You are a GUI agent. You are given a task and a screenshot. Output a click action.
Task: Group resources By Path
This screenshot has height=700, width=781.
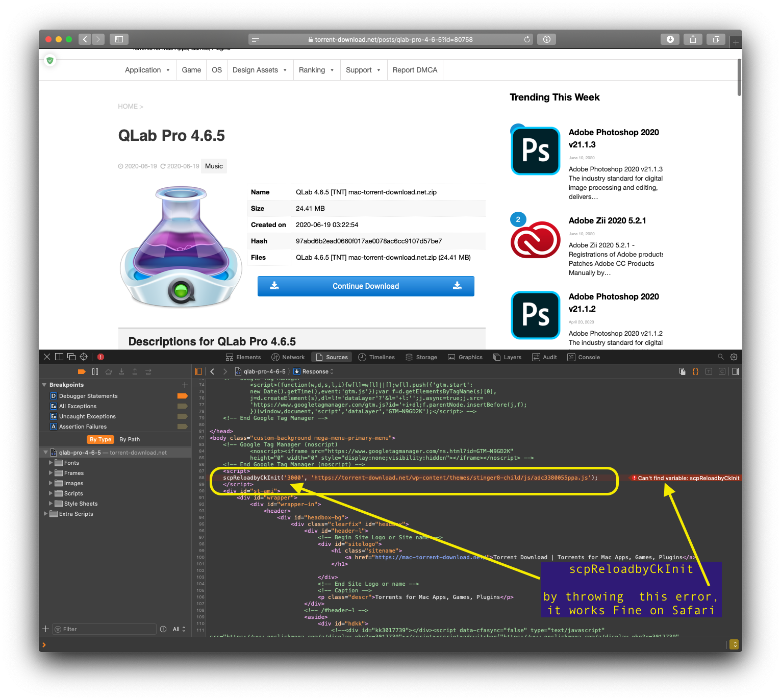[130, 439]
